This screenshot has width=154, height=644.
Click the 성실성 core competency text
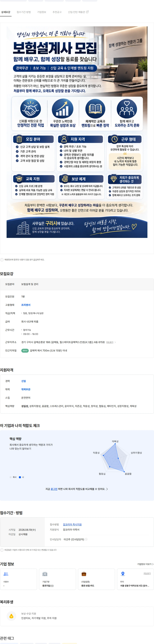tap(25, 406)
